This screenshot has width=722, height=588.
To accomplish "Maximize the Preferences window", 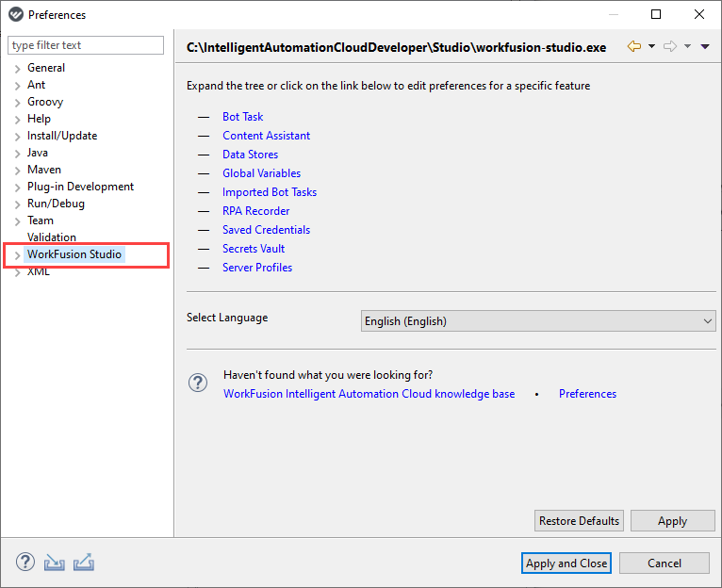I will [x=656, y=15].
